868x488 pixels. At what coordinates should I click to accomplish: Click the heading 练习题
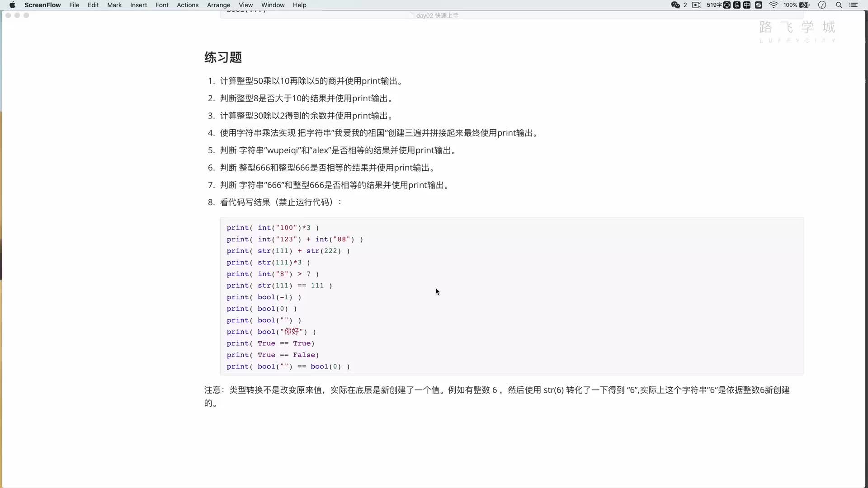(x=223, y=57)
